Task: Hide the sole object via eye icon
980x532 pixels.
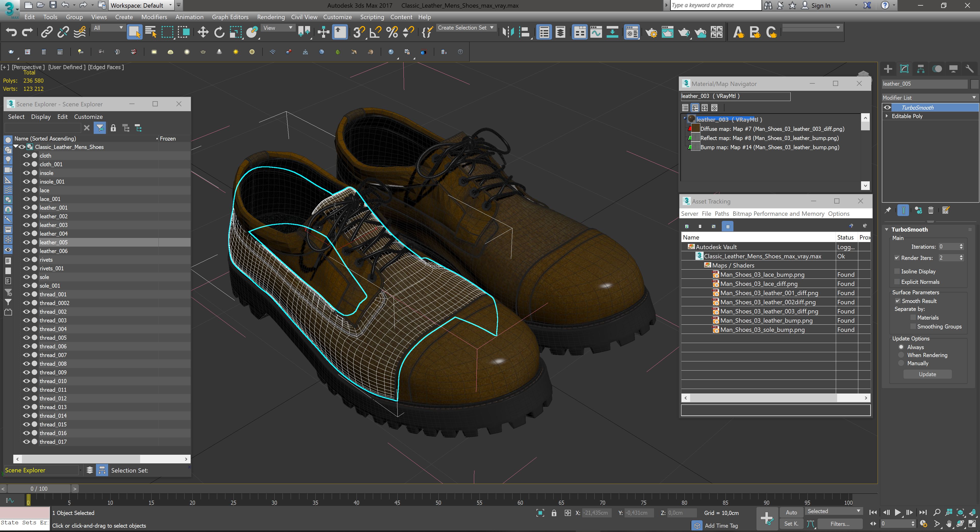Action: point(26,277)
